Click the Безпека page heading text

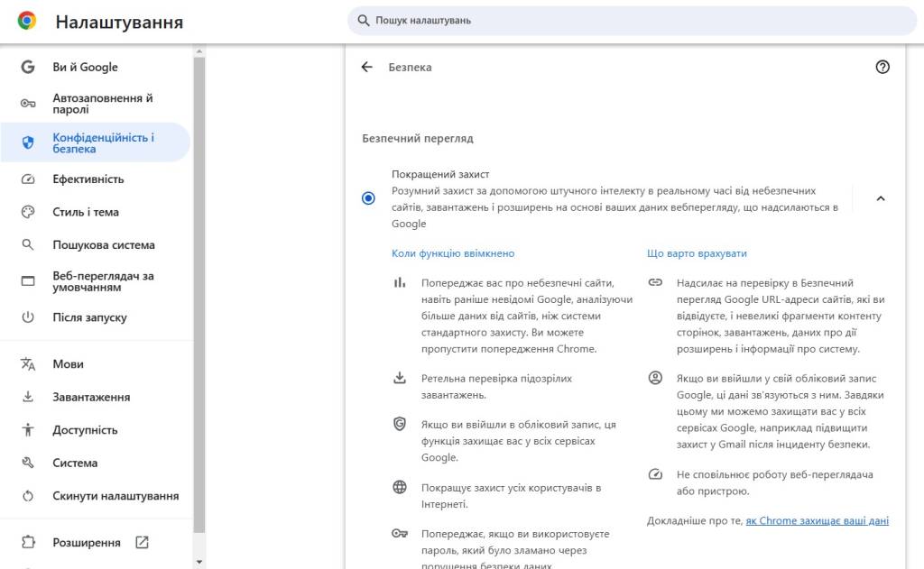tap(410, 67)
